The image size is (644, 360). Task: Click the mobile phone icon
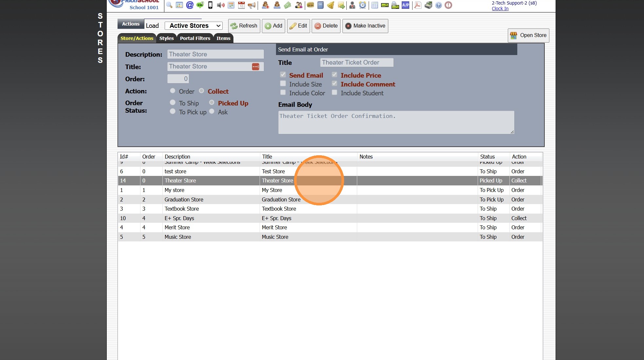pyautogui.click(x=210, y=5)
